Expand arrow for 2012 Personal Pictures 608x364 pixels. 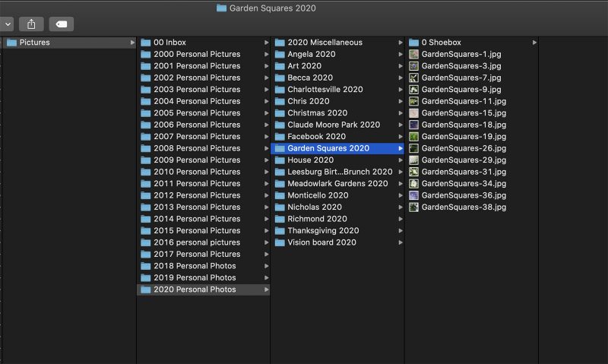[x=267, y=195]
